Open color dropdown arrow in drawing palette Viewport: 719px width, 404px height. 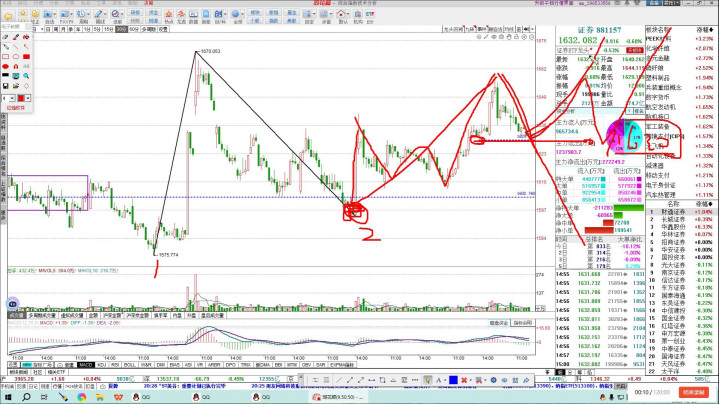pos(28,98)
